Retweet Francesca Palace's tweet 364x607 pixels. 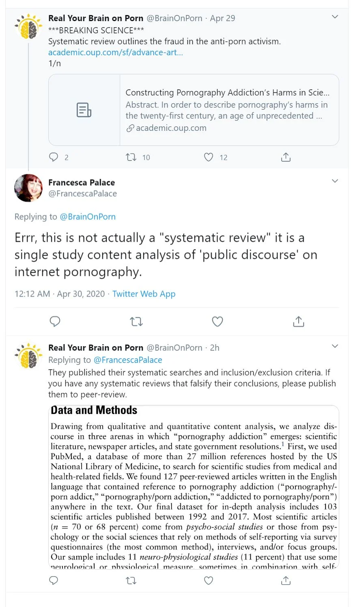136,322
